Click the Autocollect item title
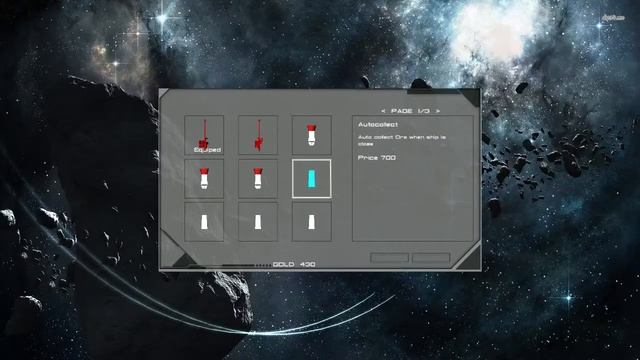The width and height of the screenshot is (640, 360). pos(378,124)
